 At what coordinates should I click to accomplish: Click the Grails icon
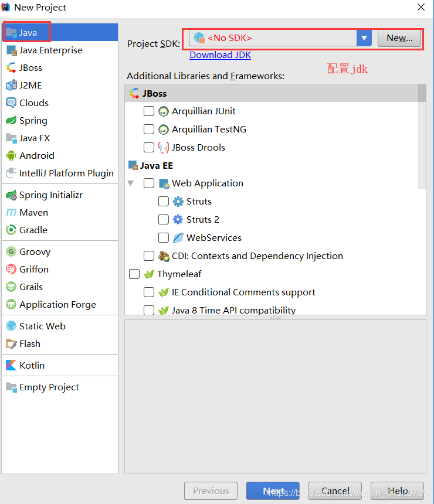pos(11,287)
